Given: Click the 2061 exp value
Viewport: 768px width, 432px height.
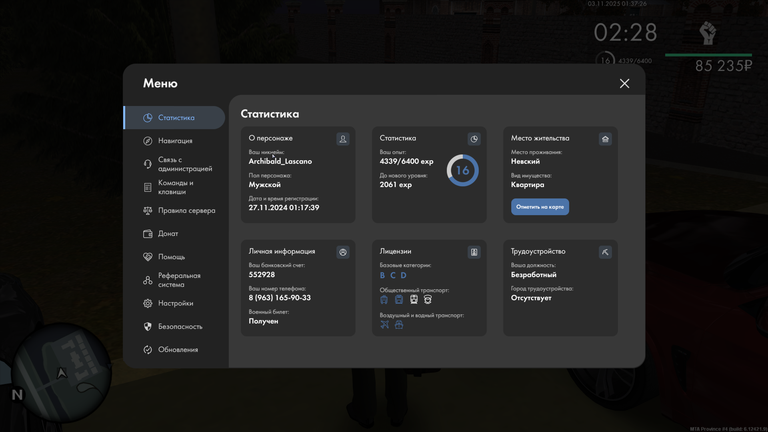Looking at the screenshot, I should 396,185.
